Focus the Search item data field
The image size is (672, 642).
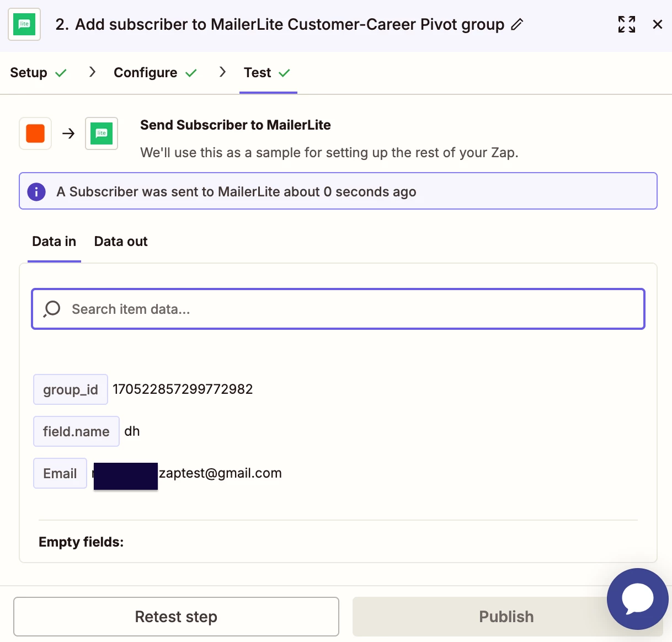[x=338, y=309]
